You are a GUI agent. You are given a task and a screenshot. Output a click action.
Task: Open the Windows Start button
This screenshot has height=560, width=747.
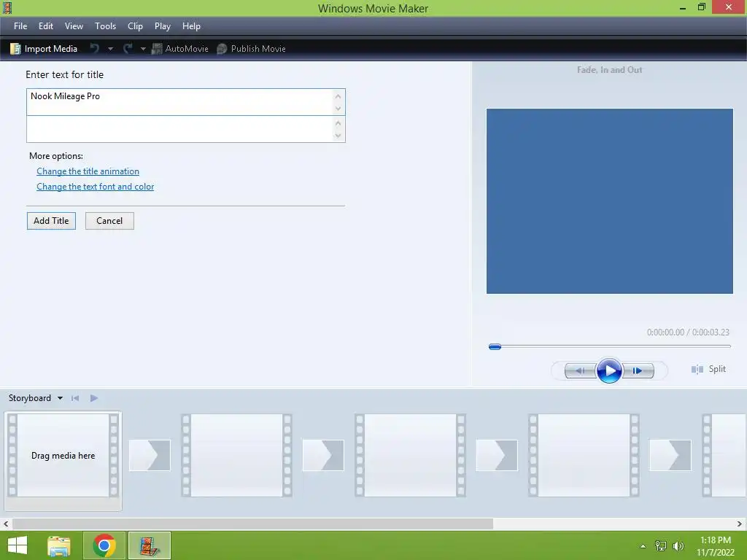(18, 545)
